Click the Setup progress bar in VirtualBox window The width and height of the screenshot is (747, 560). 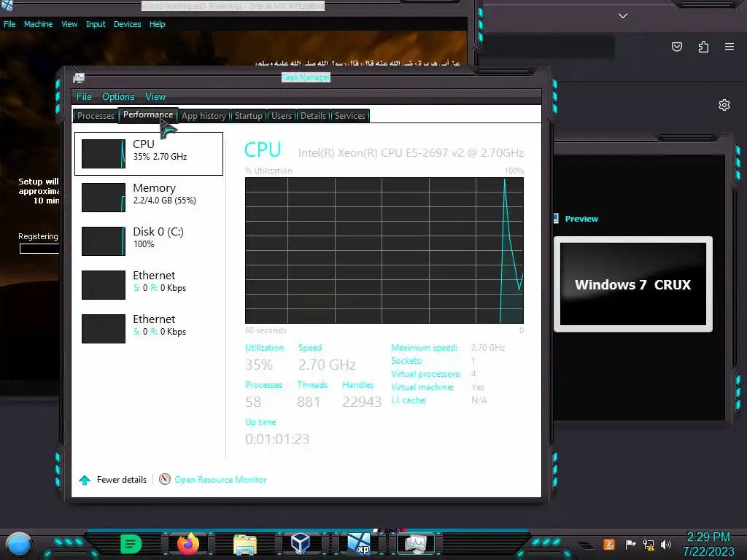(39, 249)
